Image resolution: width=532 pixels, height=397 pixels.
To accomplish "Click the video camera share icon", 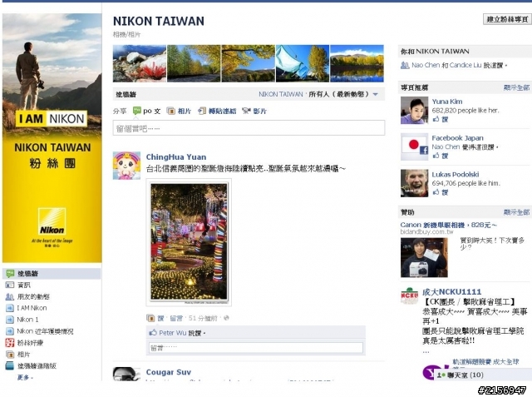I will tap(246, 111).
